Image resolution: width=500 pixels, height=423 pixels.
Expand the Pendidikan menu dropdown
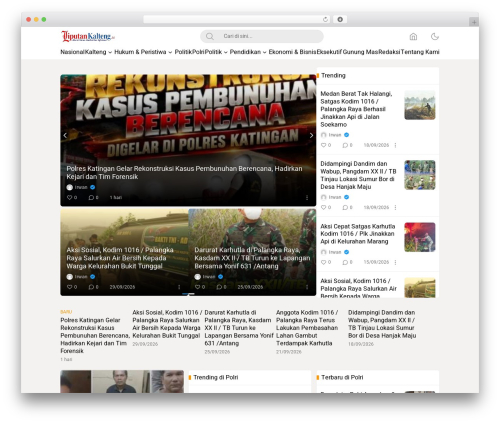[265, 52]
